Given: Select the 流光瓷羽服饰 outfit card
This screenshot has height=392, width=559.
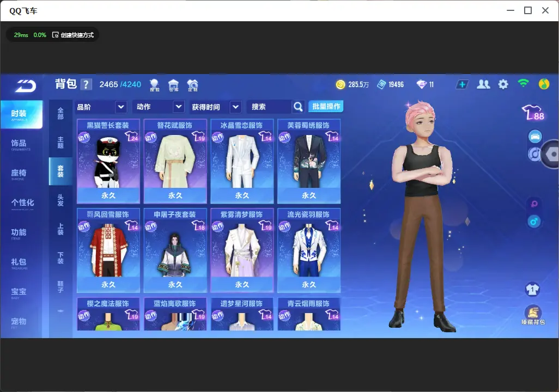Looking at the screenshot, I should point(309,250).
